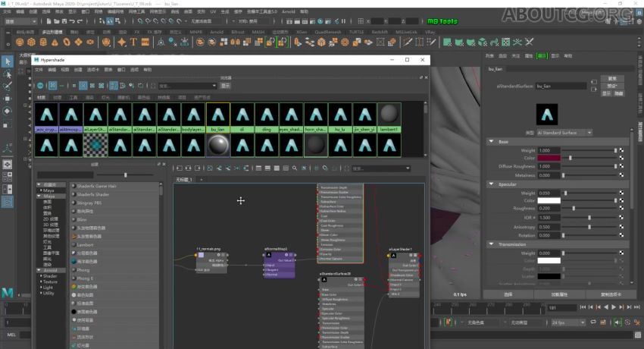Click the IOR slider handle
The width and height of the screenshot is (644, 349).
pos(589,218)
